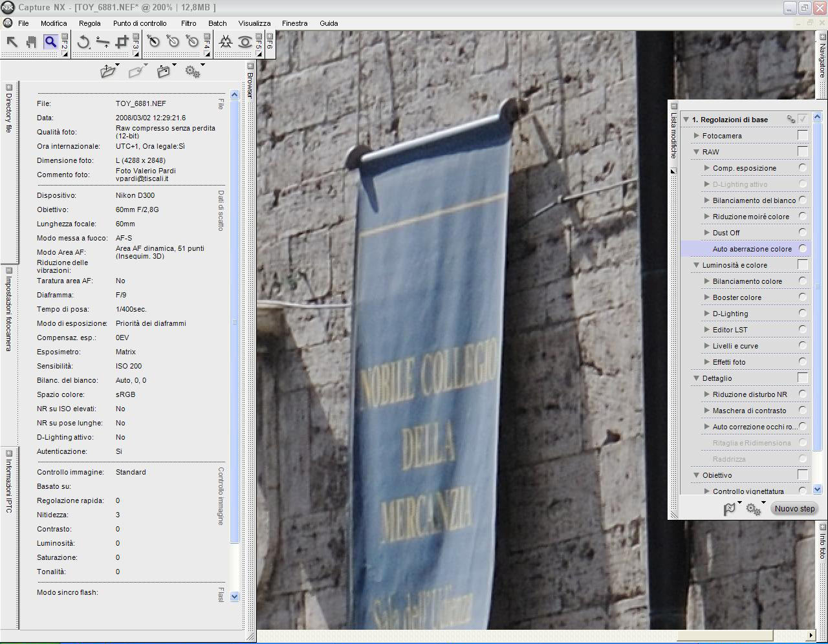Select the color control point tool
Image resolution: width=828 pixels, height=644 pixels.
pos(226,43)
